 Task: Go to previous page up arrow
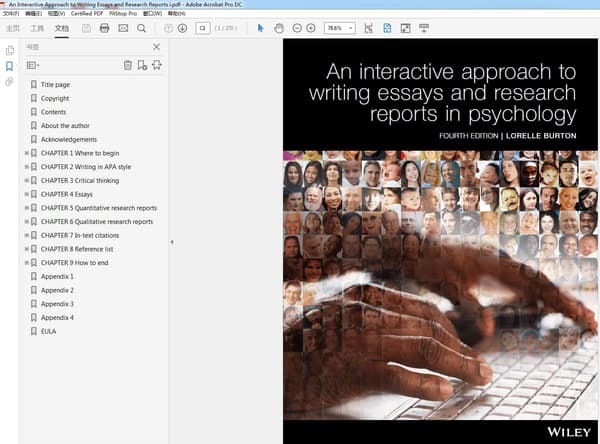point(168,28)
